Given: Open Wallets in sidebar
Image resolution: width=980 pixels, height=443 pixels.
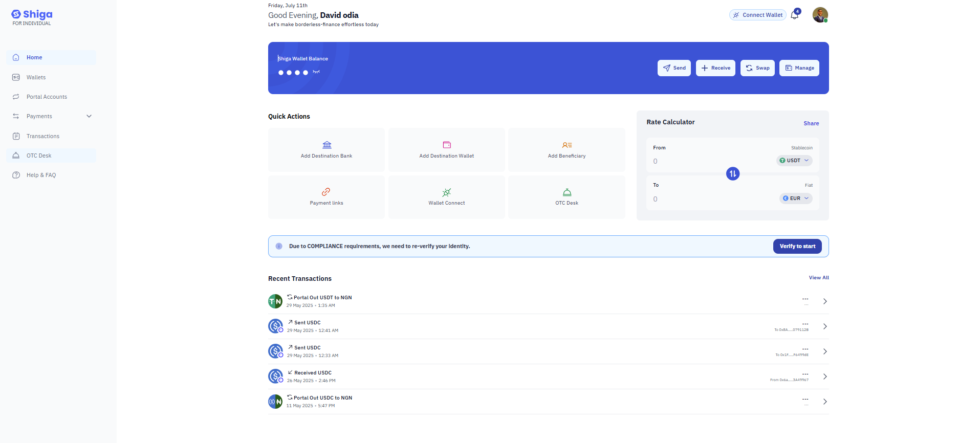Looking at the screenshot, I should pyautogui.click(x=51, y=77).
